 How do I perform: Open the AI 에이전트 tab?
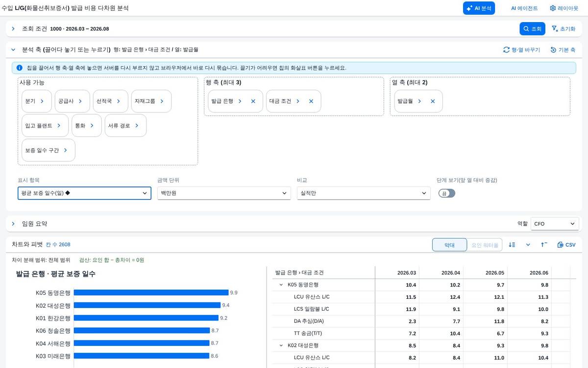(524, 8)
